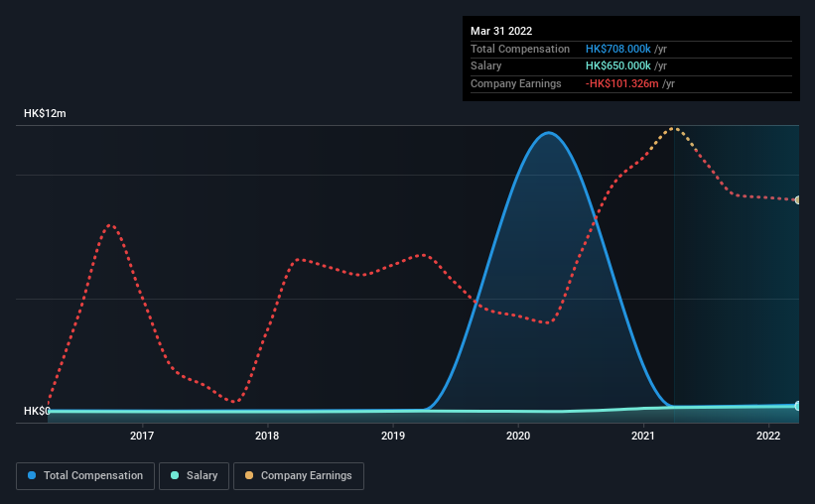Toggle the Total Compensation legend button

click(85, 476)
